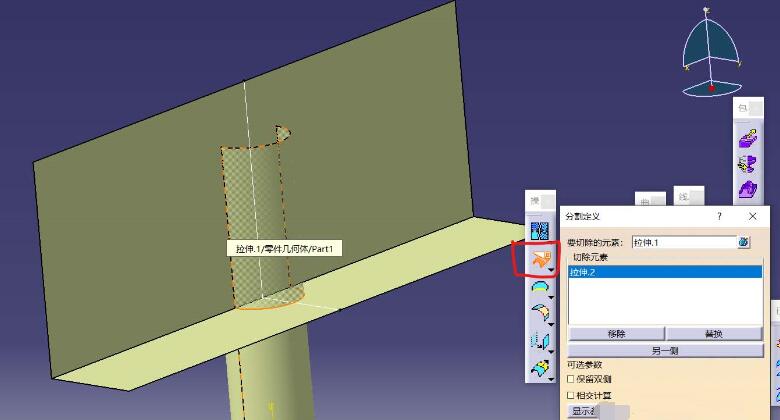Select the top purple Thick Surface icon

748,138
